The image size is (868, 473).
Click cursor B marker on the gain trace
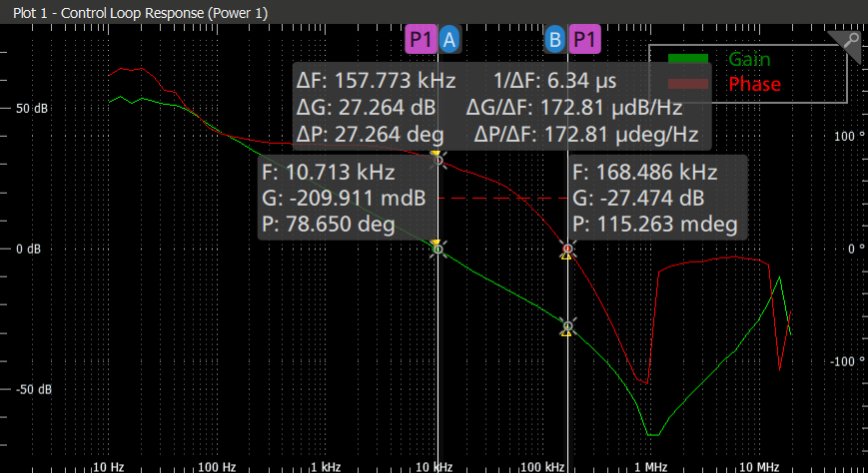click(x=567, y=326)
